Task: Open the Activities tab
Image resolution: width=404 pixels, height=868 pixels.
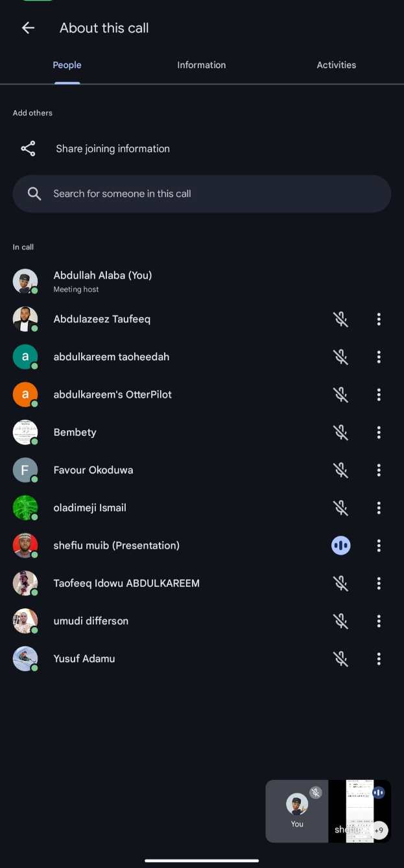Action: tap(336, 65)
